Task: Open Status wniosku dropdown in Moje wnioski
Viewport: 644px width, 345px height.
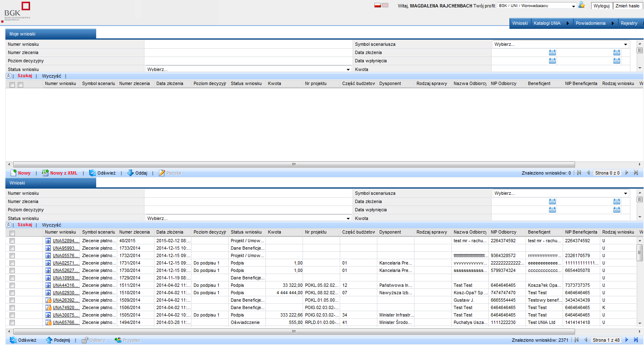Action: coord(249,69)
